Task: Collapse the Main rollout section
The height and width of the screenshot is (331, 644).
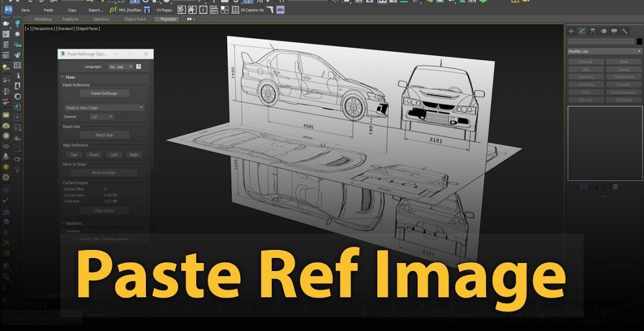Action: [70, 77]
